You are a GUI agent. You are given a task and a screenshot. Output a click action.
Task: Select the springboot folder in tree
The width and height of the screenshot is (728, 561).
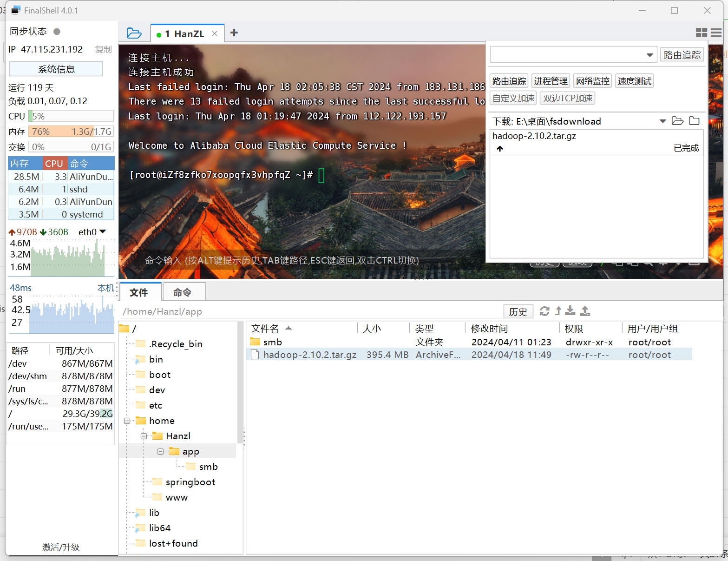pos(190,482)
